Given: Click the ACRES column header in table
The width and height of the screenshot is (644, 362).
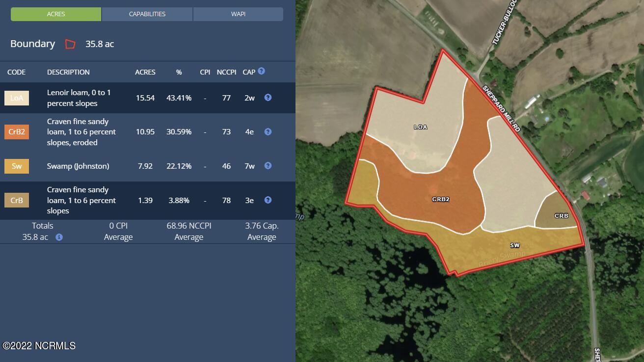Looking at the screenshot, I should [x=145, y=72].
